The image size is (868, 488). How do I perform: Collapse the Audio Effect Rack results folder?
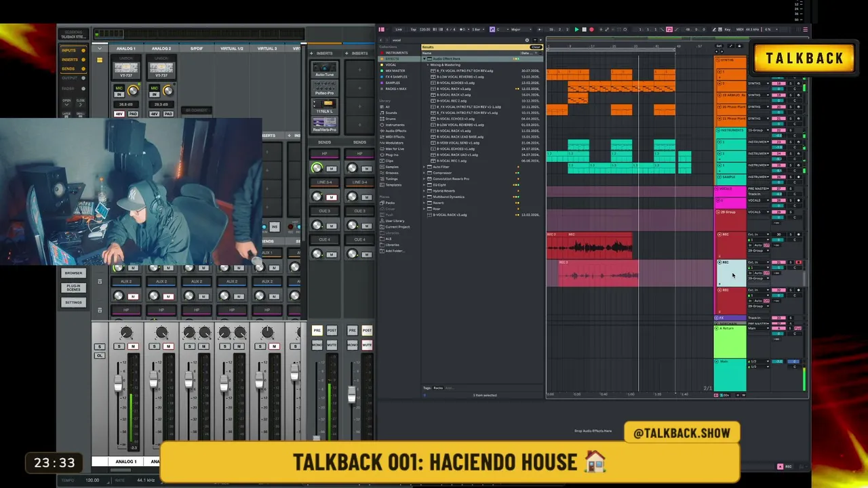point(425,59)
